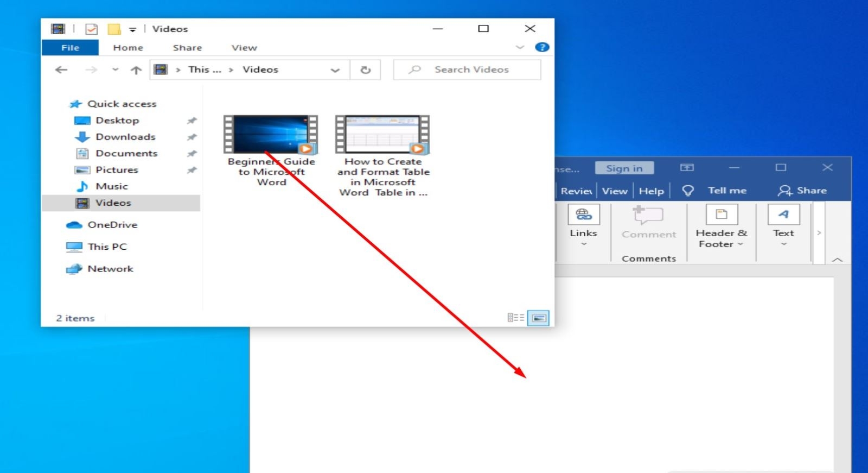Open the Text dropdown in Word ribbon

[783, 226]
